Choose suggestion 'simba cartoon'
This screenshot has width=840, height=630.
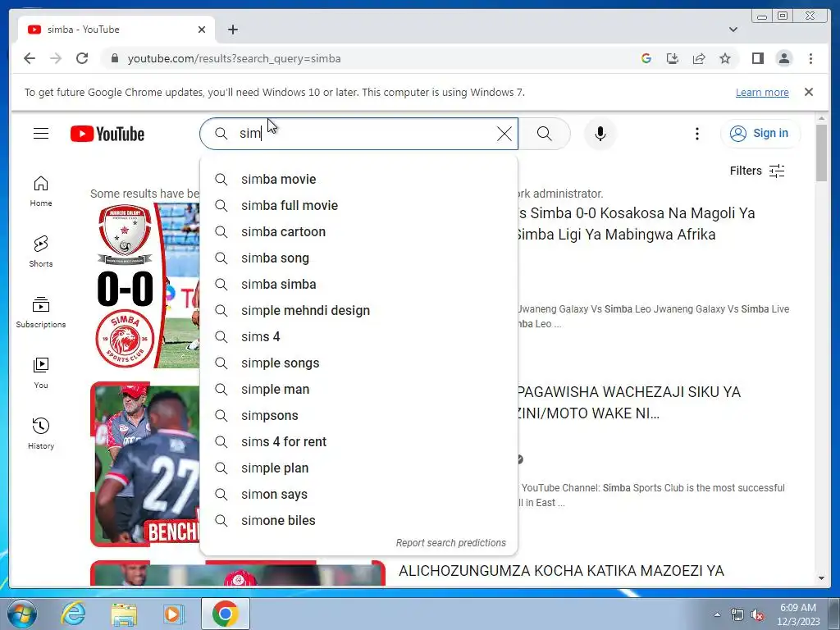point(358,231)
